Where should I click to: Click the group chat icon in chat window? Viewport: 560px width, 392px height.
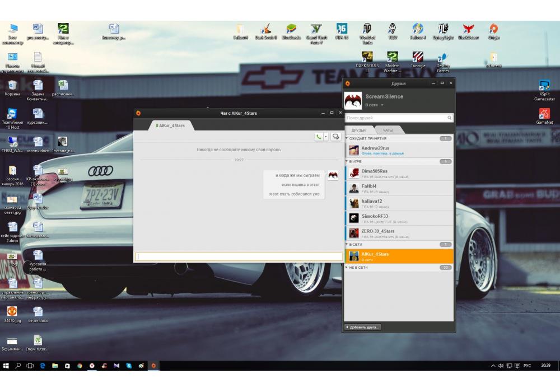(x=336, y=136)
